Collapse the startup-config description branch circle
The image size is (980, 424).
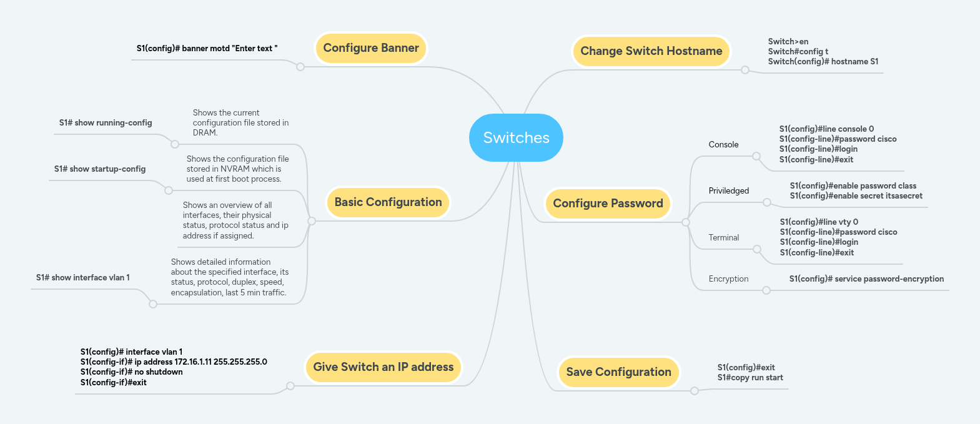169,190
